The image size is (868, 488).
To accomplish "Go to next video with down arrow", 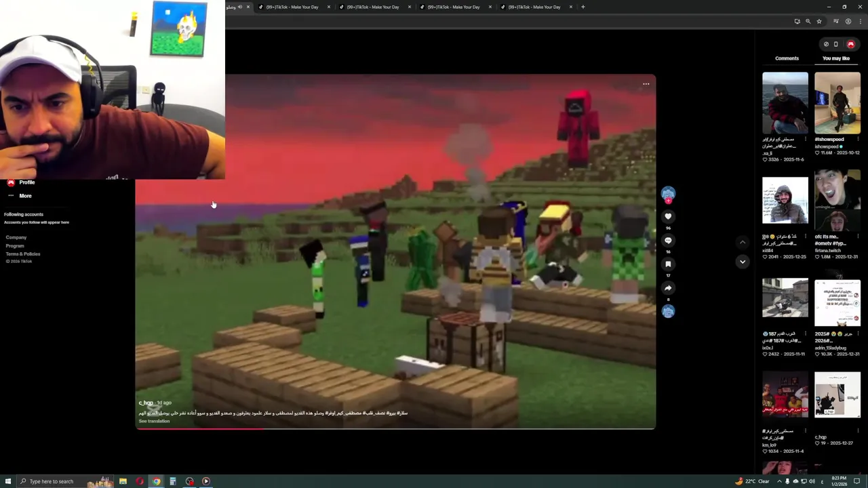I will (x=743, y=262).
